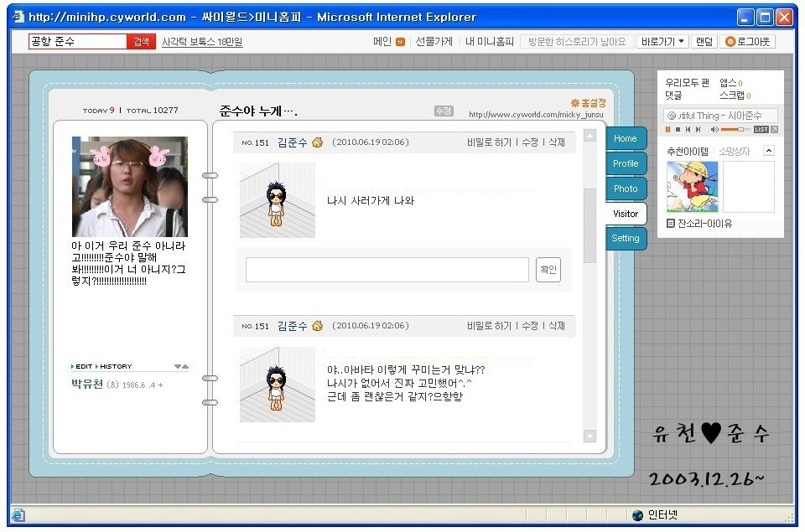Click 비밀로 하기 on the second post
The image size is (805, 532).
tap(489, 326)
